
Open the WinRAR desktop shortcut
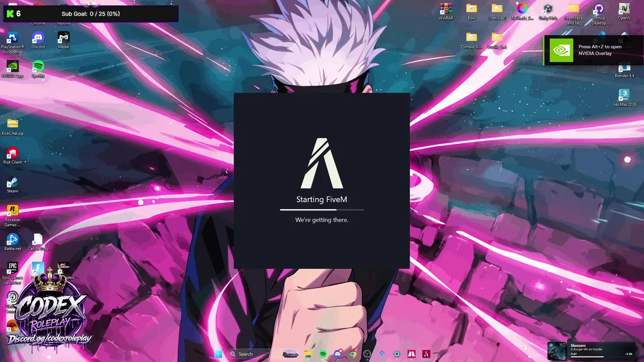pos(446,12)
